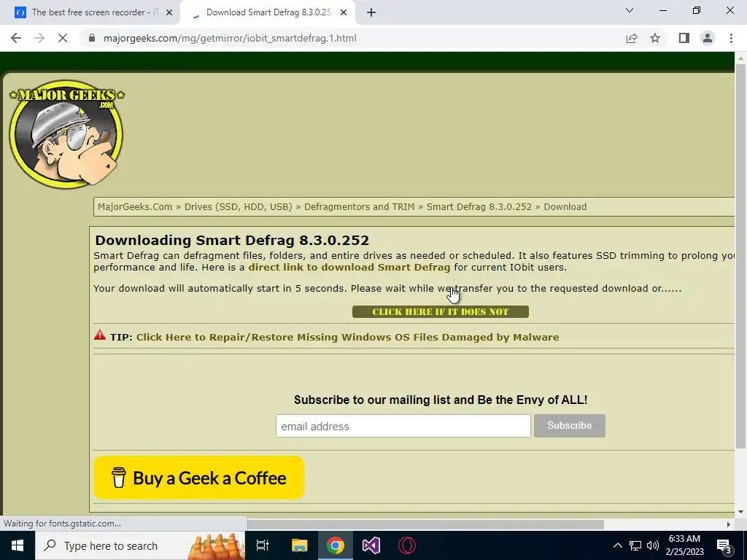The image size is (747, 560).
Task: Open the browser side panel
Action: 684,38
